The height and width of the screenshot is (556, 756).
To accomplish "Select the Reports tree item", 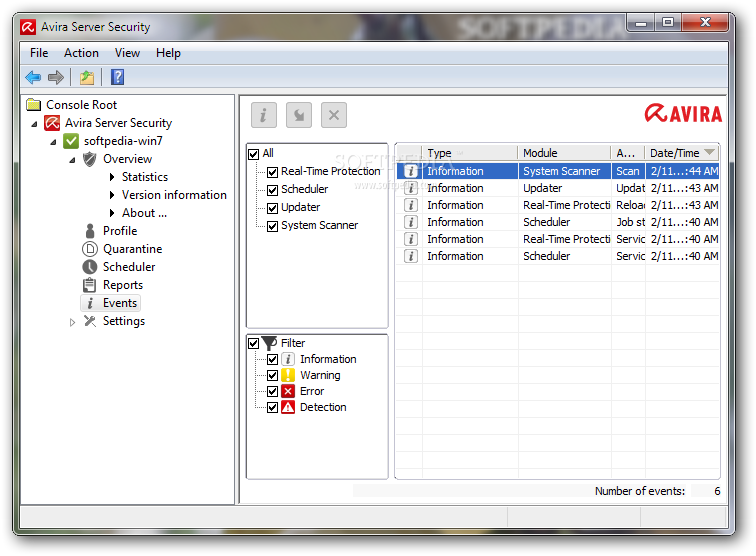I will tap(123, 285).
